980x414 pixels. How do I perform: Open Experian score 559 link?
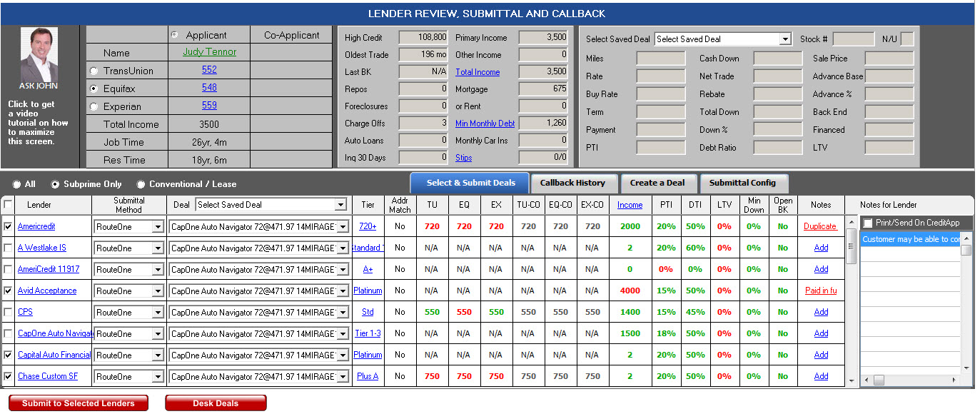tap(209, 106)
